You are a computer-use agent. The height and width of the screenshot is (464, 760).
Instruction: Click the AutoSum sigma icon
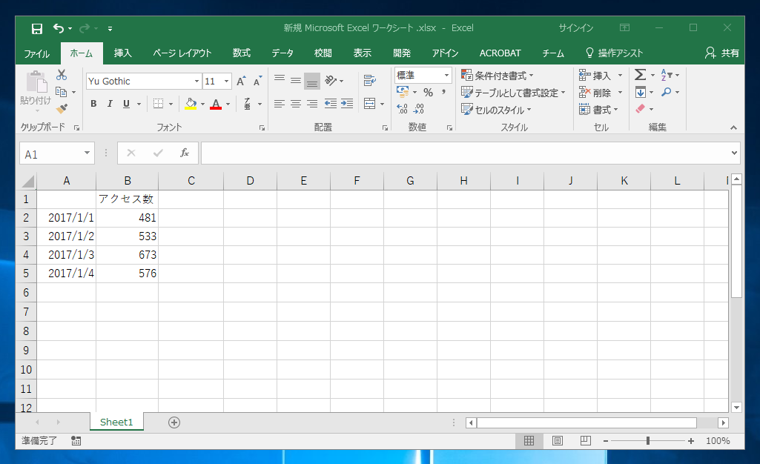click(x=640, y=75)
